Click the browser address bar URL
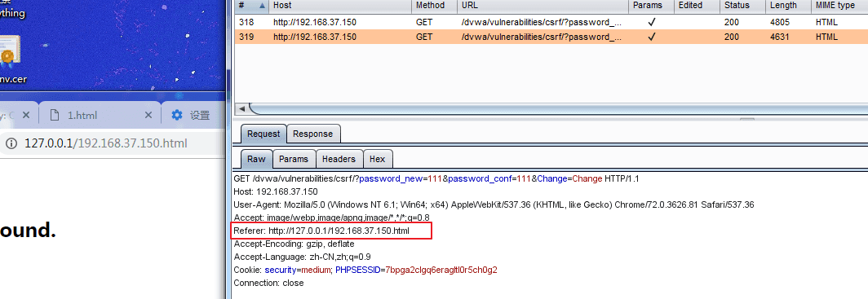This screenshot has width=868, height=299. (x=106, y=143)
